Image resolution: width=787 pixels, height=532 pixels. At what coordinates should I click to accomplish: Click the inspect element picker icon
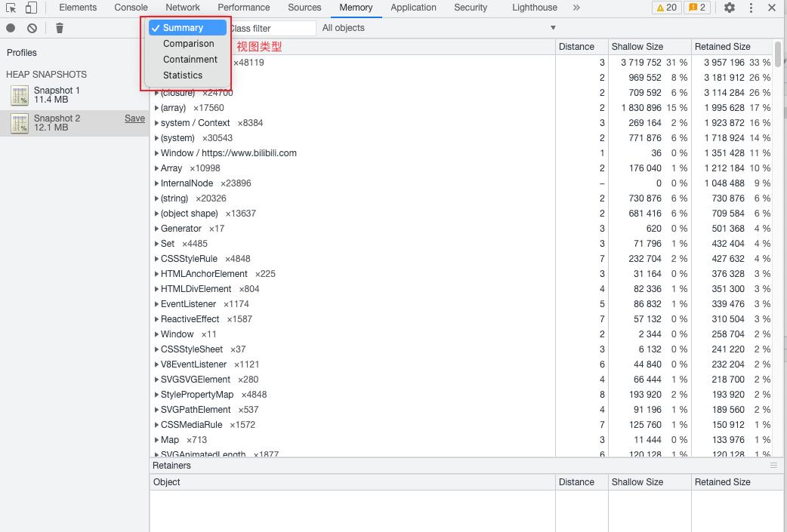point(11,8)
